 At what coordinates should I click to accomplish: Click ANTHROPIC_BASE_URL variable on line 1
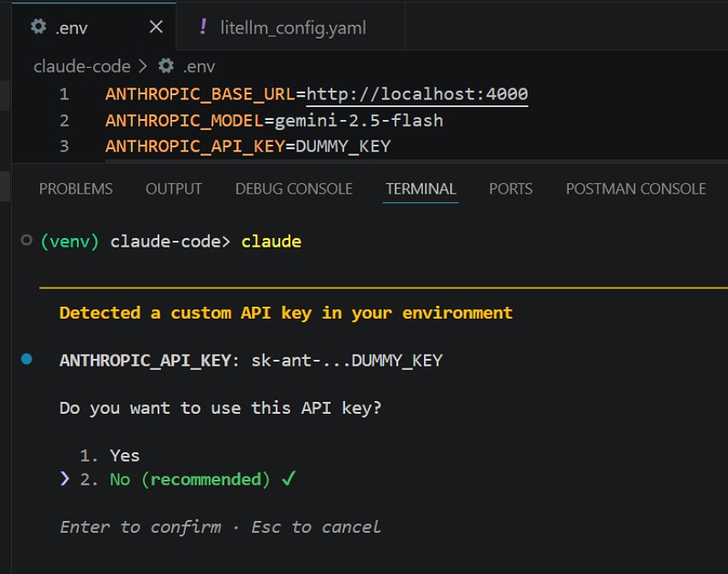click(x=200, y=94)
